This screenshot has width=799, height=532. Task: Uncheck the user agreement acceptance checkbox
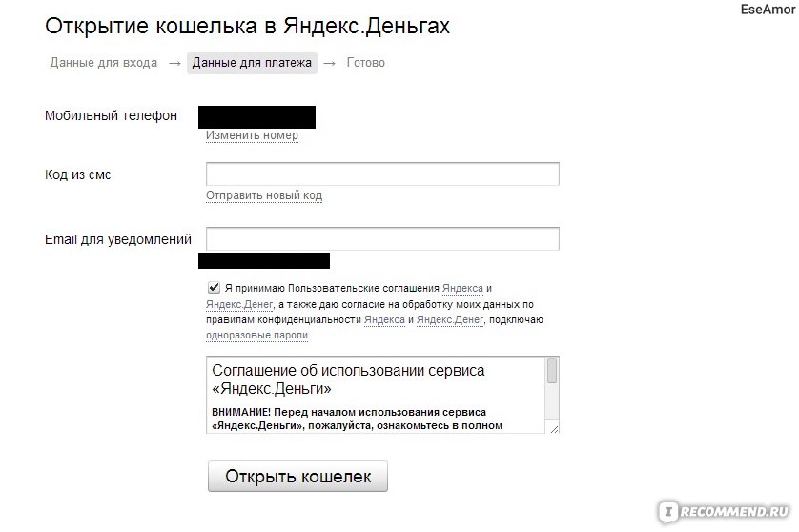[x=214, y=288]
